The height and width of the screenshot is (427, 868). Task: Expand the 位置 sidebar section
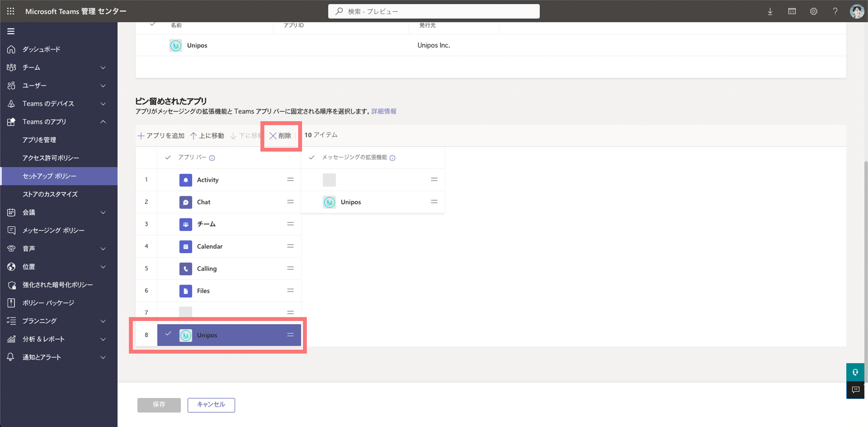pyautogui.click(x=103, y=267)
